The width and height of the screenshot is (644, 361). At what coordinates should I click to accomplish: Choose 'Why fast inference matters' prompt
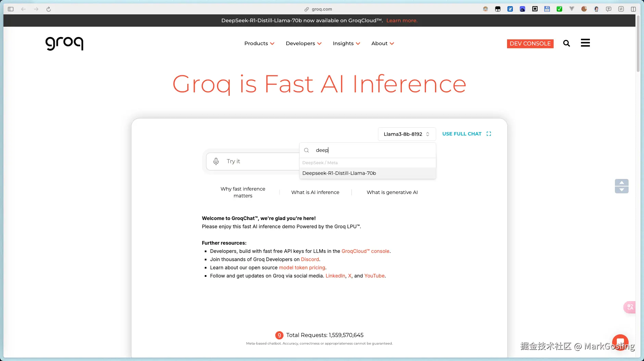pos(243,192)
